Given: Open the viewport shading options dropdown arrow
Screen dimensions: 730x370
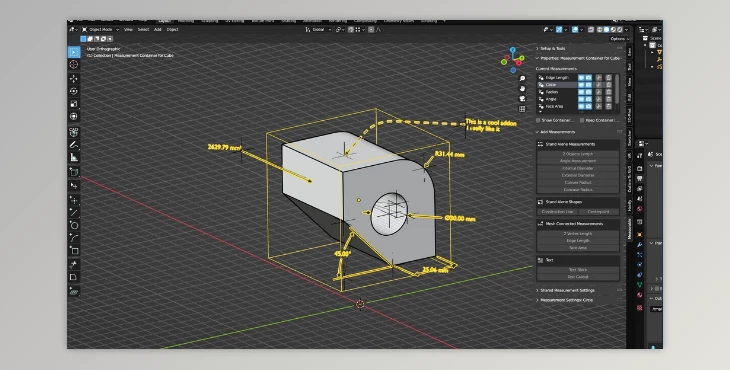Looking at the screenshot, I should (x=627, y=29).
